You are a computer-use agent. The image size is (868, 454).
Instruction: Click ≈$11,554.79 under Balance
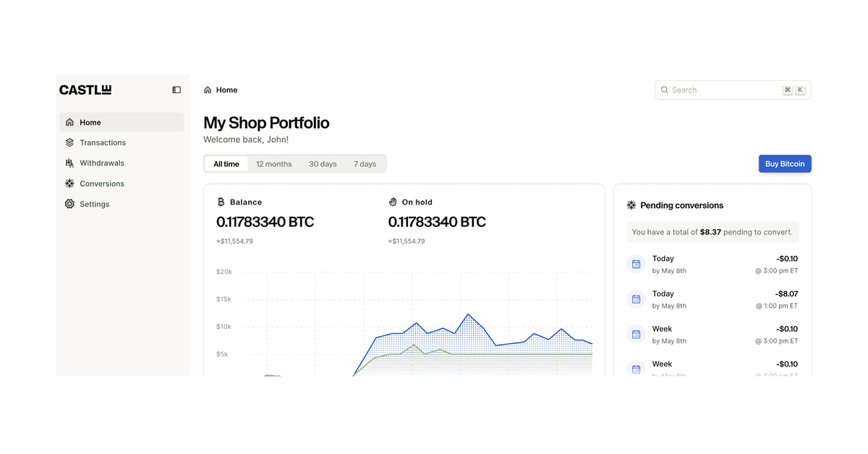point(234,241)
